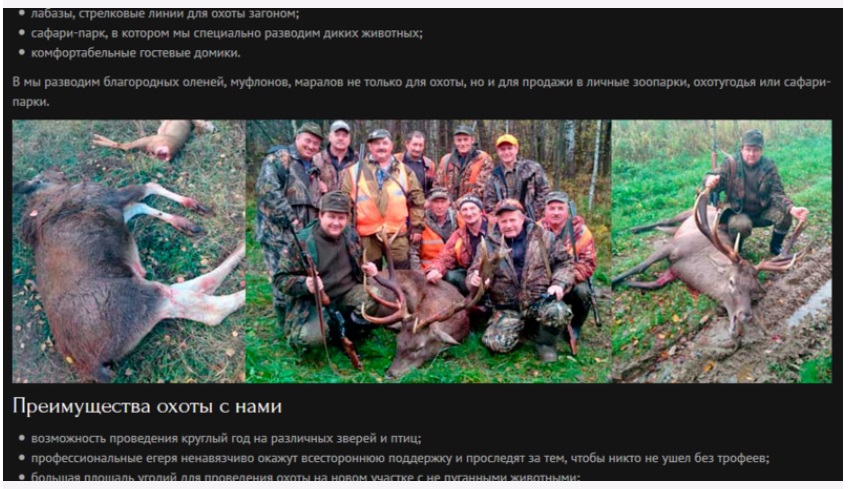This screenshot has width=849, height=489.
Task: Click the list item "большая площадь угодий"
Action: click(305, 477)
